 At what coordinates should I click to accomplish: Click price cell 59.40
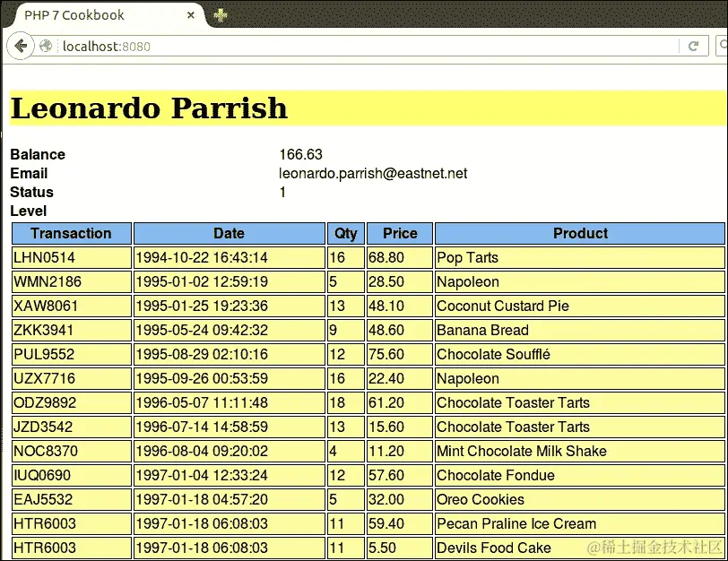pyautogui.click(x=400, y=523)
